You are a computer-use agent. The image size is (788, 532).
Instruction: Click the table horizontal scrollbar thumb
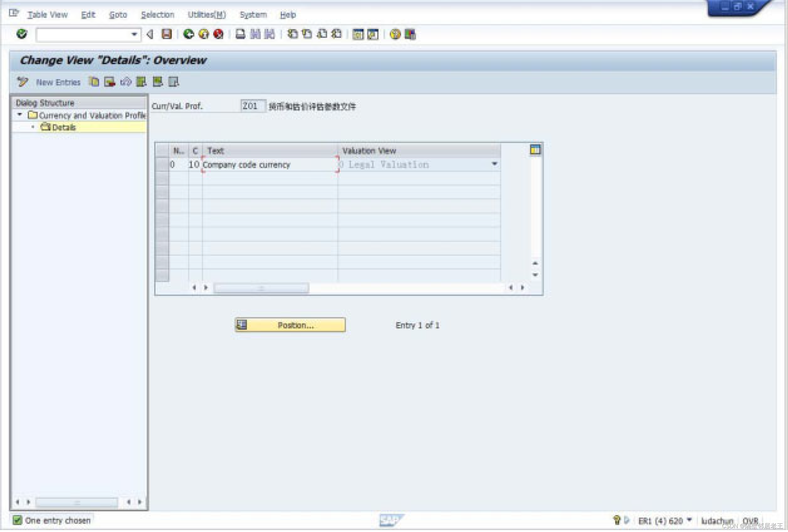click(261, 288)
